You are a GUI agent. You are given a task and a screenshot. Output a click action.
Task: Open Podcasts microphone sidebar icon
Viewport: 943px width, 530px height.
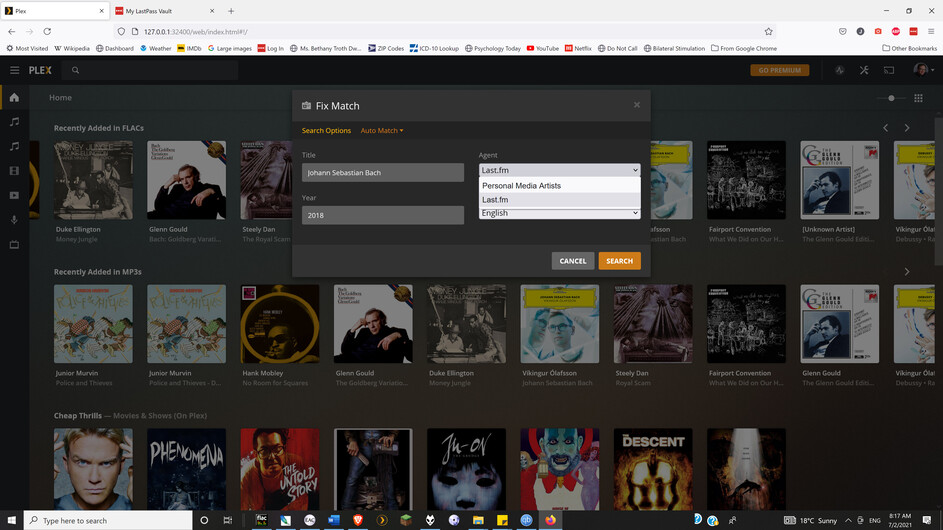coord(14,220)
